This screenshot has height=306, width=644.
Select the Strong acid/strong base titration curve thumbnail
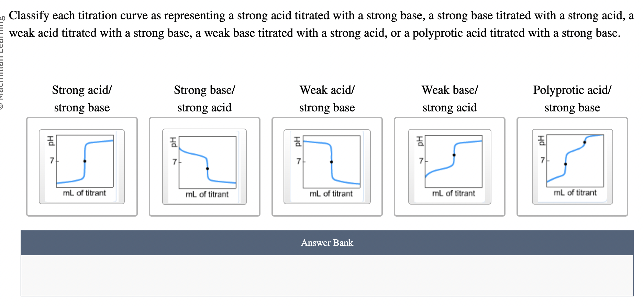tap(81, 166)
